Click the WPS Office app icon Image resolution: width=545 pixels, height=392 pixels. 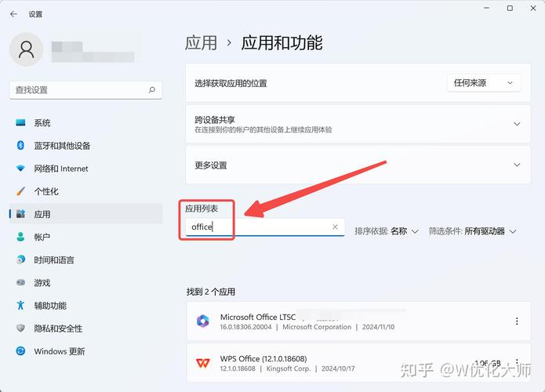pyautogui.click(x=202, y=363)
